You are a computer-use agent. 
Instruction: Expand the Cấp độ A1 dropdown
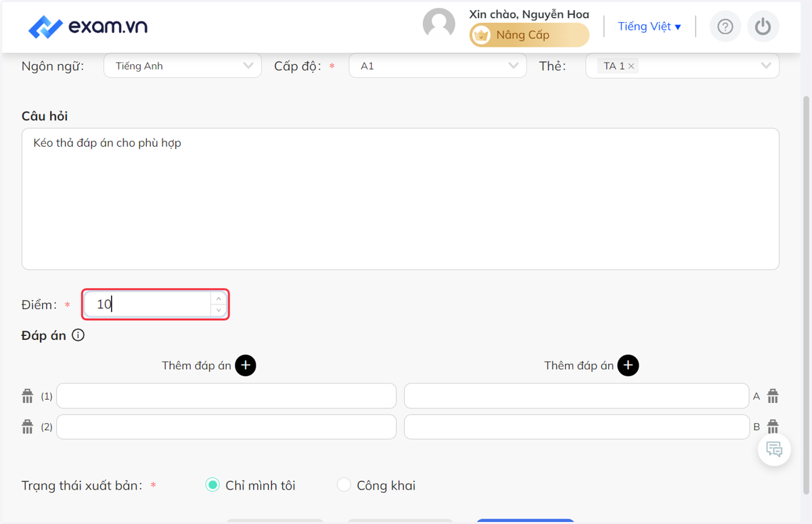(438, 66)
